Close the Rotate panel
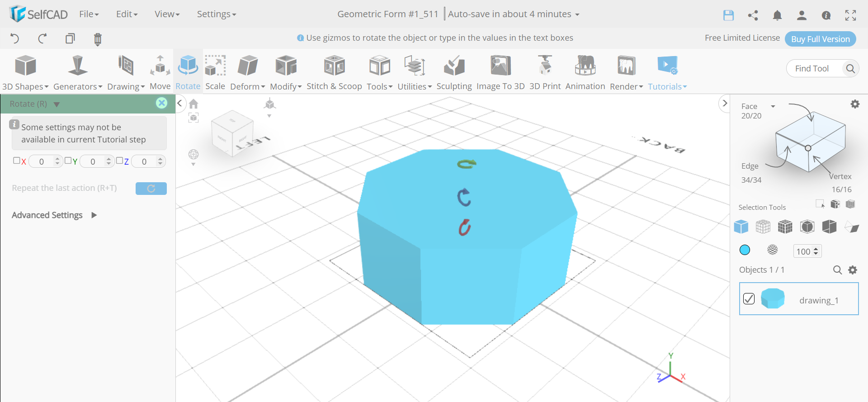This screenshot has height=402, width=868. pyautogui.click(x=161, y=103)
